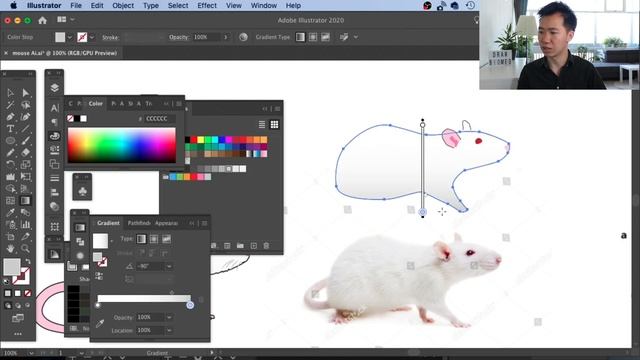The height and width of the screenshot is (360, 640).
Task: Open gradient stop Location dropdown
Action: 169,330
